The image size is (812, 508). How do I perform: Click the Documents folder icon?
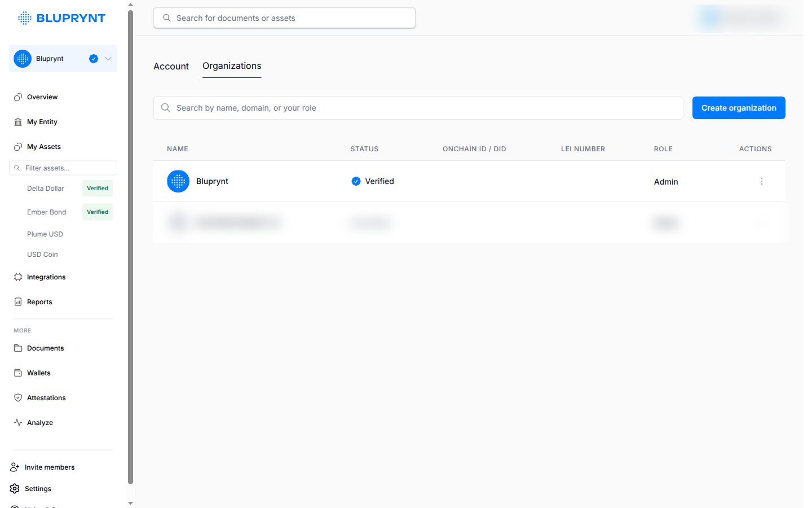(x=18, y=348)
